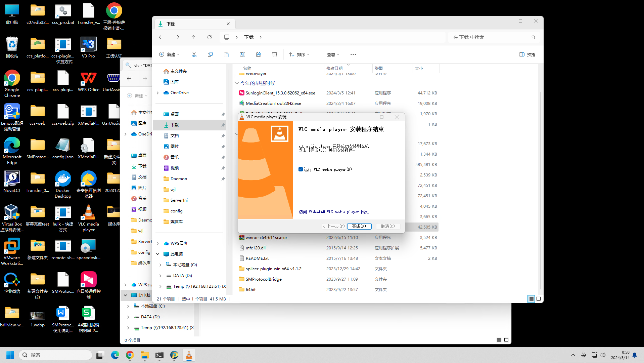Click the Back arrow in Downloads window
The width and height of the screenshot is (644, 363).
[x=161, y=37]
